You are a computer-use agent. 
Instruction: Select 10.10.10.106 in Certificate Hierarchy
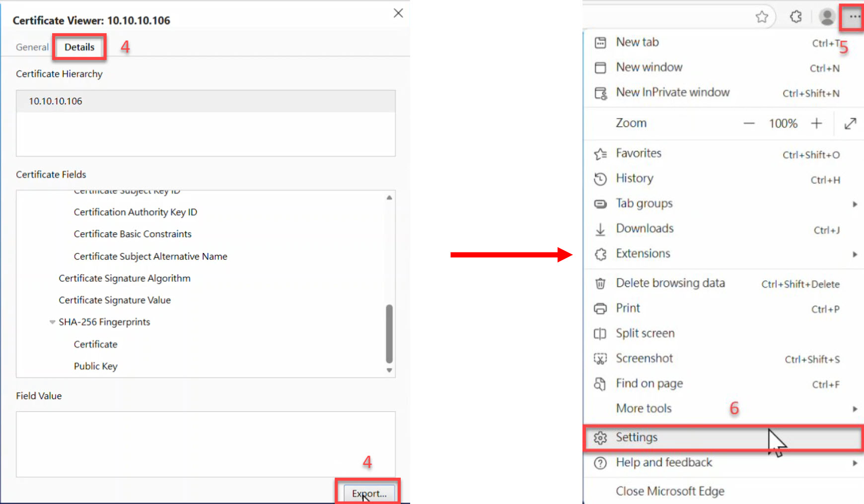click(x=56, y=101)
